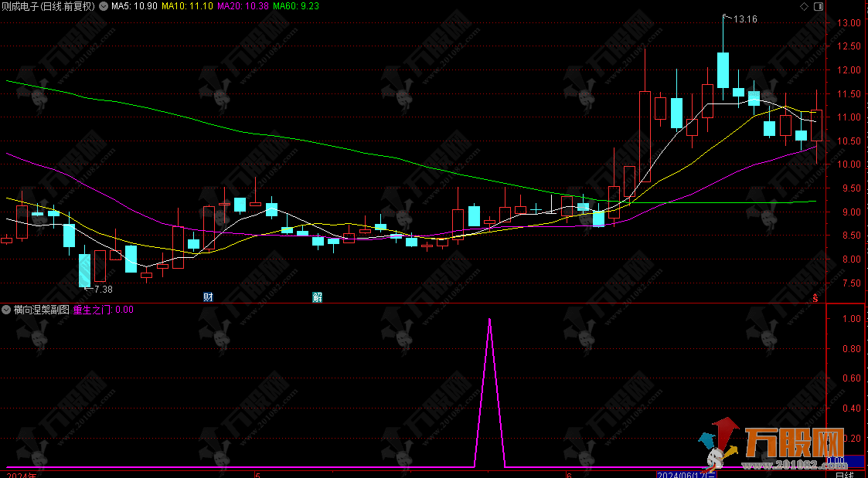The height and width of the screenshot is (478, 868).
Task: Toggle the side panel icon at top-right
Action: coord(819,7)
